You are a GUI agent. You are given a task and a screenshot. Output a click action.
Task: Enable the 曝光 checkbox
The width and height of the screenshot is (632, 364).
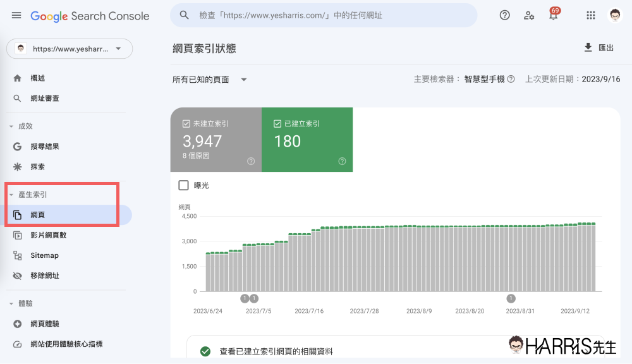[x=183, y=185]
